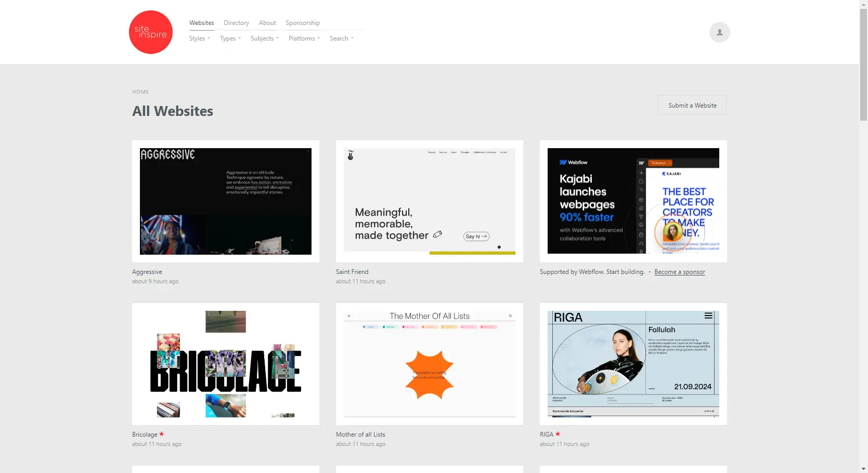Click the red star beside RIGA
868x473 pixels.
pos(558,434)
